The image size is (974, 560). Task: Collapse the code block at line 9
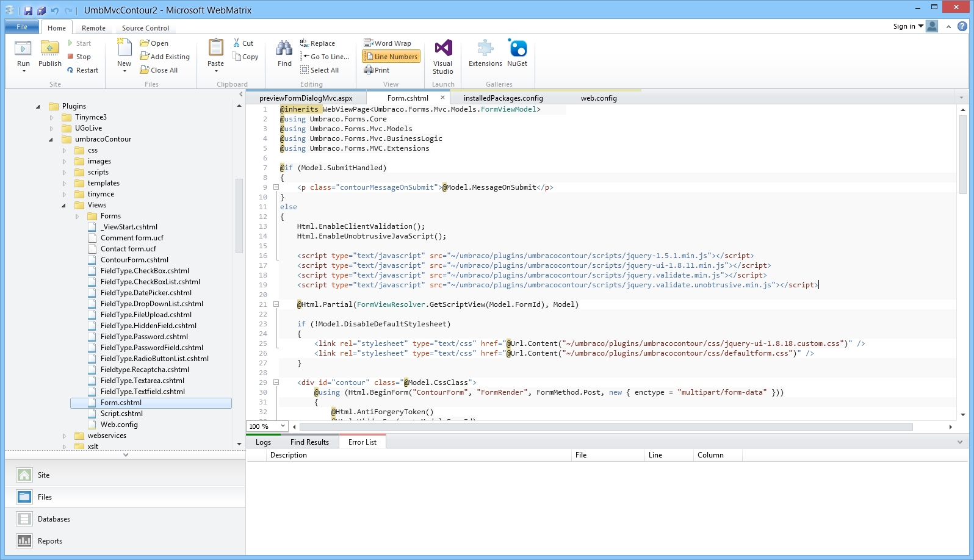276,187
